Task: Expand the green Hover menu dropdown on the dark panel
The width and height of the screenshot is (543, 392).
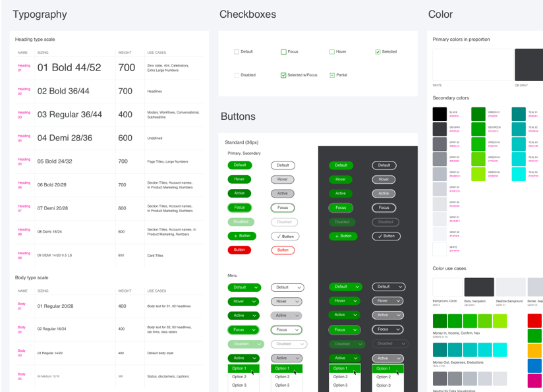Action: click(x=345, y=301)
